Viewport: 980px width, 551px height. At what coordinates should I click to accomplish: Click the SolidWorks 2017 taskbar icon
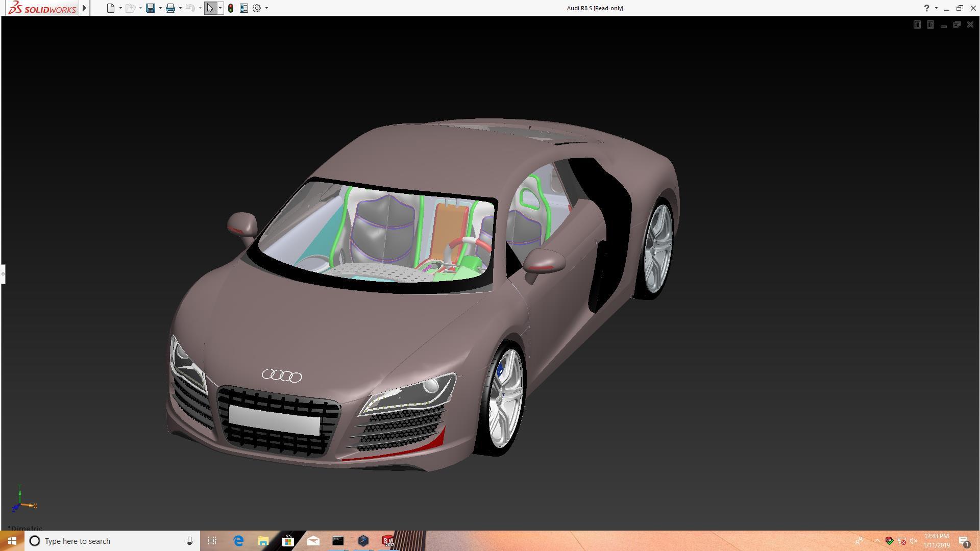coord(388,541)
